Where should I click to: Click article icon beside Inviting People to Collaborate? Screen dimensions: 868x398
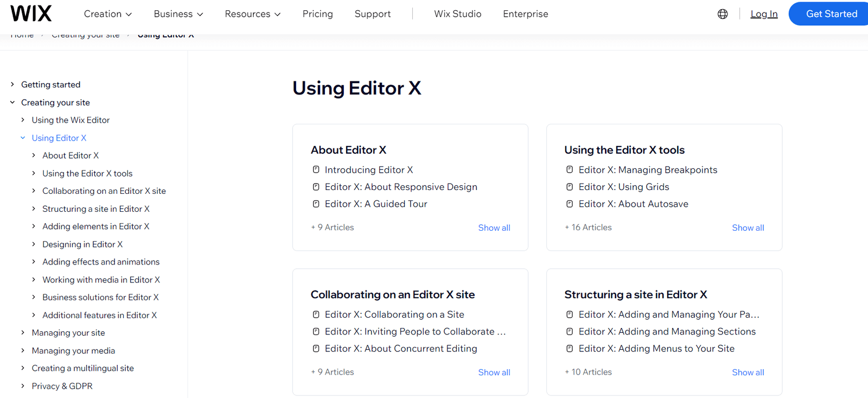(x=316, y=332)
